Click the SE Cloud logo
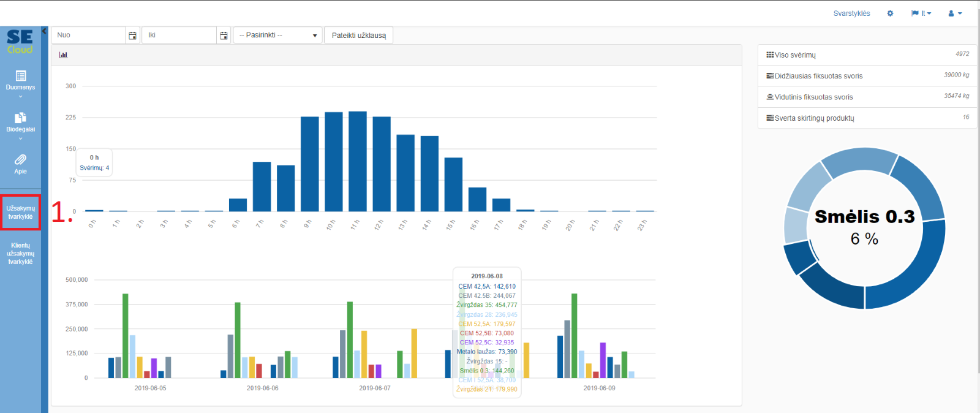The height and width of the screenshot is (413, 980). (20, 42)
